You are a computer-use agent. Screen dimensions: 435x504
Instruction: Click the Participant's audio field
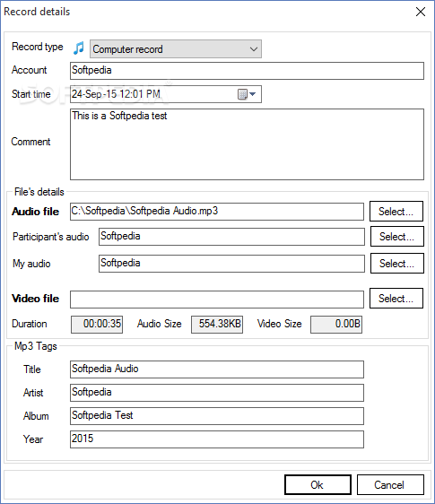point(231,237)
